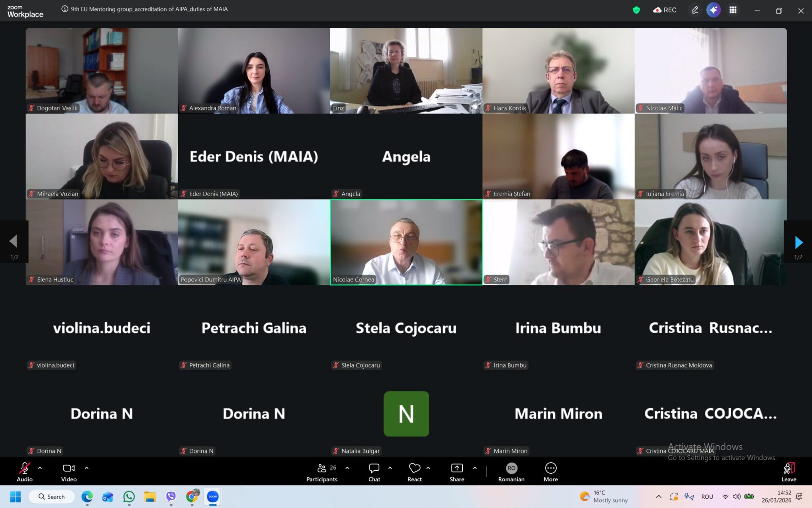Show the meeting info icon beside the title
Image resolution: width=812 pixels, height=508 pixels.
(x=65, y=9)
